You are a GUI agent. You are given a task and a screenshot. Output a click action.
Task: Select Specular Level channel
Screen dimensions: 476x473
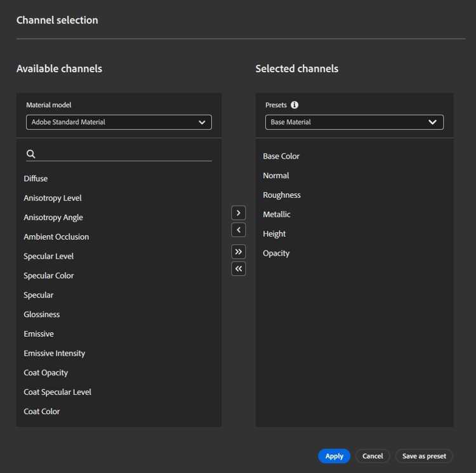coord(49,256)
